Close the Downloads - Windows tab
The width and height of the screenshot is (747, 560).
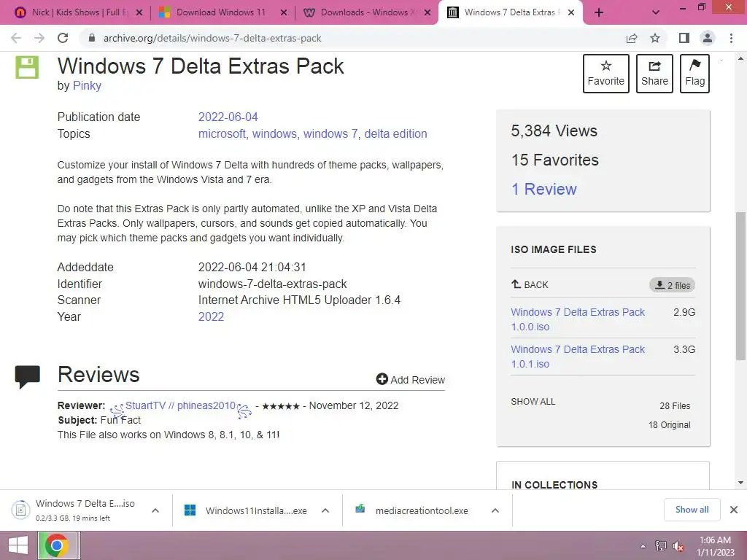(427, 13)
